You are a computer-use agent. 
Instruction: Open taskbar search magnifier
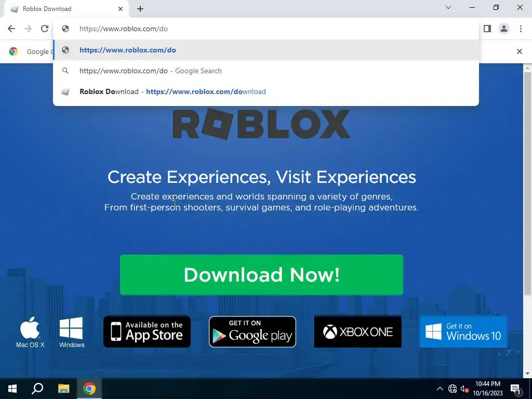pyautogui.click(x=37, y=389)
